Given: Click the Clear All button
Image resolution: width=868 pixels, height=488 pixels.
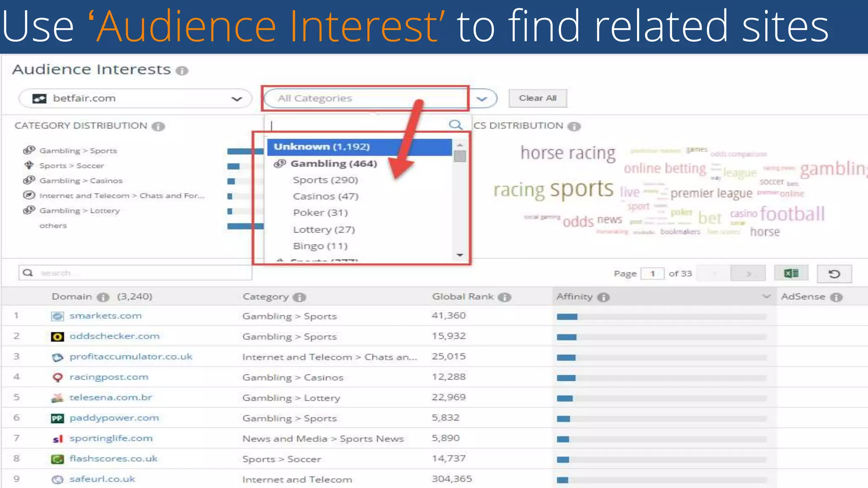Looking at the screenshot, I should coord(537,98).
